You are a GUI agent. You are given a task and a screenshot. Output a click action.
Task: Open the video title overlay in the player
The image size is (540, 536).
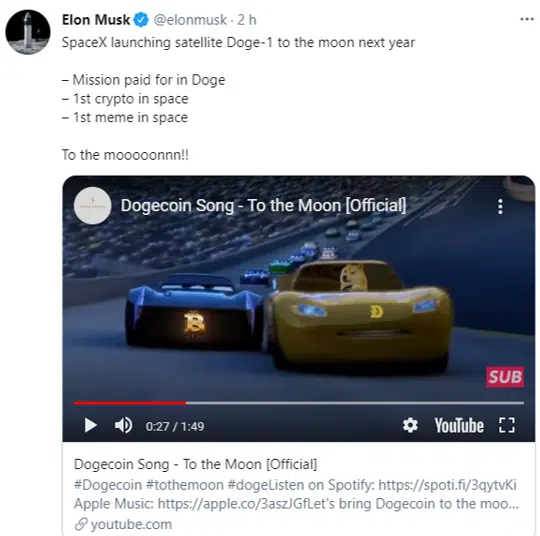[x=263, y=205]
